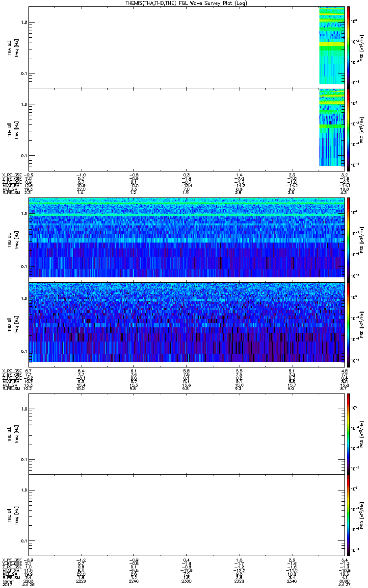Image resolution: width=368 pixels, height=588 pixels.
Task: Click the R_RE_SM row label under THE panels
Action: [10, 578]
